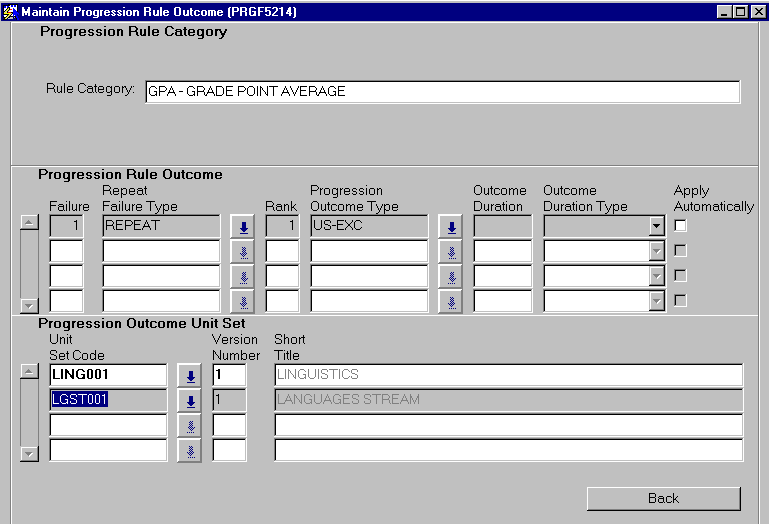The height and width of the screenshot is (524, 769).
Task: Toggle Apply Automatically checkbox in second row
Action: click(x=681, y=251)
